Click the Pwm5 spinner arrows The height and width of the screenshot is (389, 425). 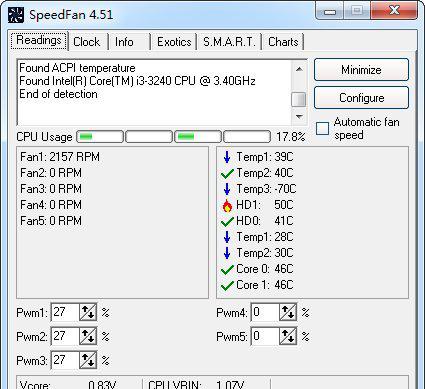288,336
